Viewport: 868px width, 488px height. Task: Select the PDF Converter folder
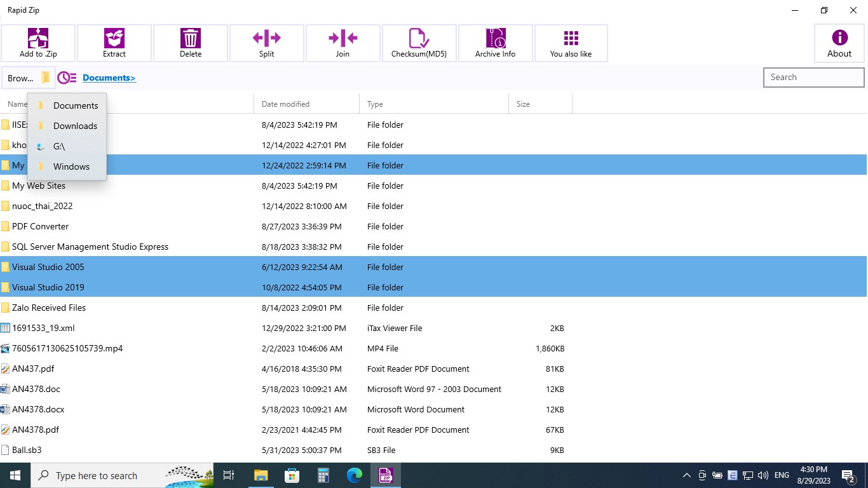coord(40,226)
